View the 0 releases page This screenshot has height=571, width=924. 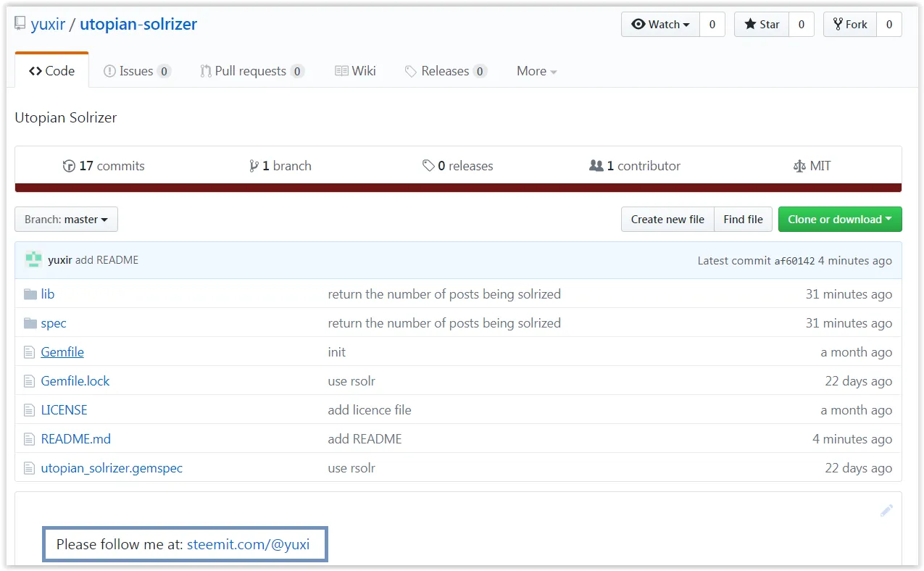coord(457,166)
